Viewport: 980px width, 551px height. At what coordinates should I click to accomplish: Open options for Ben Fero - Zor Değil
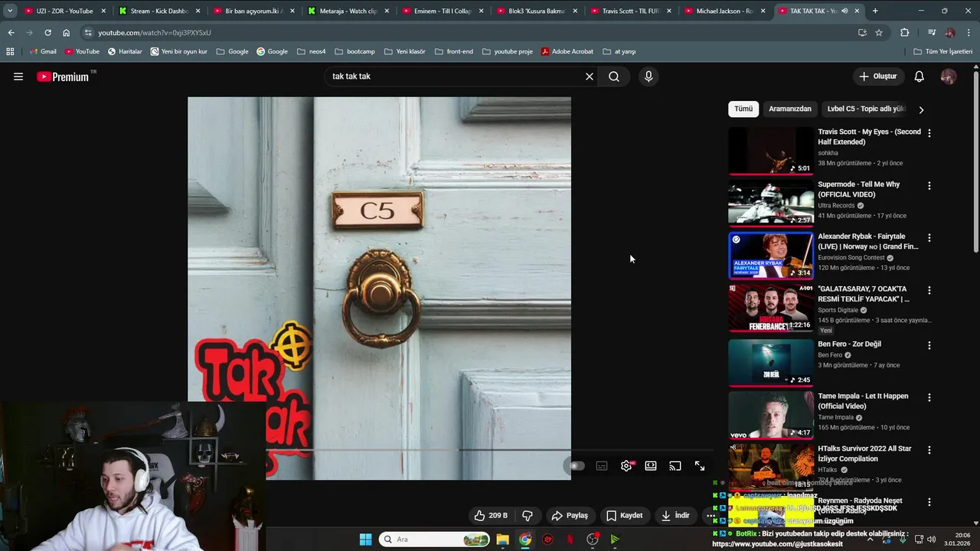click(929, 345)
